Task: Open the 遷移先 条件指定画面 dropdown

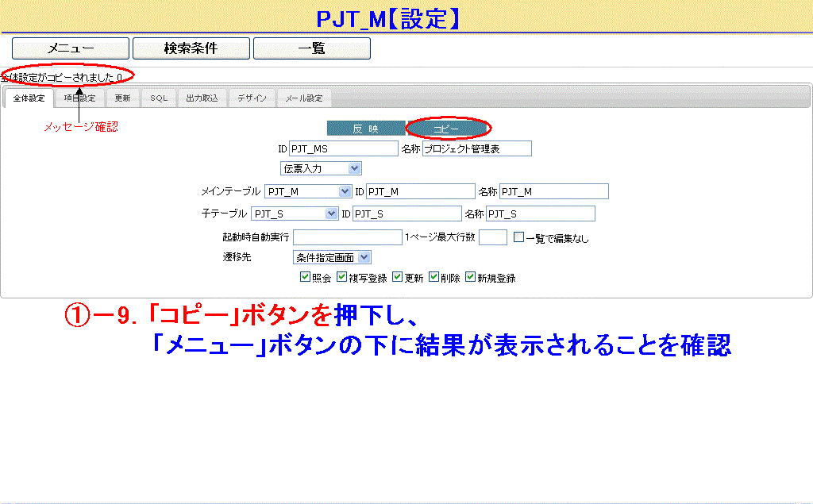Action: click(332, 257)
